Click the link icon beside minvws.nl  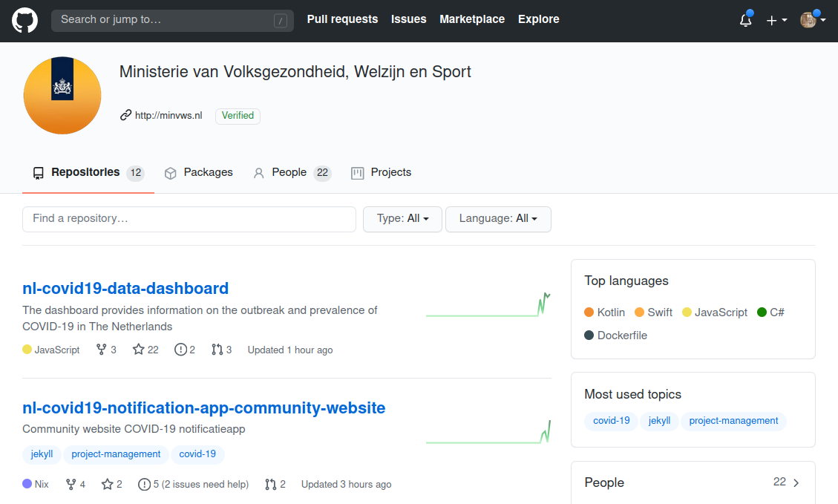pos(125,116)
